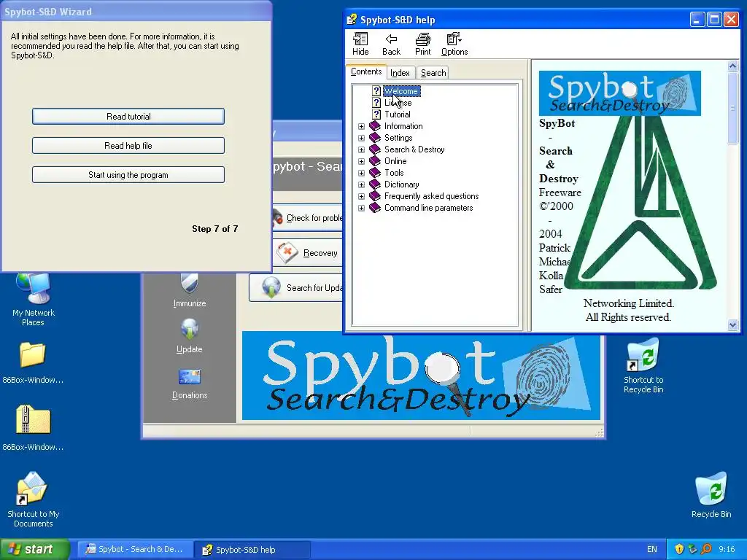Switch to the Index tab
The image size is (747, 560).
click(400, 73)
